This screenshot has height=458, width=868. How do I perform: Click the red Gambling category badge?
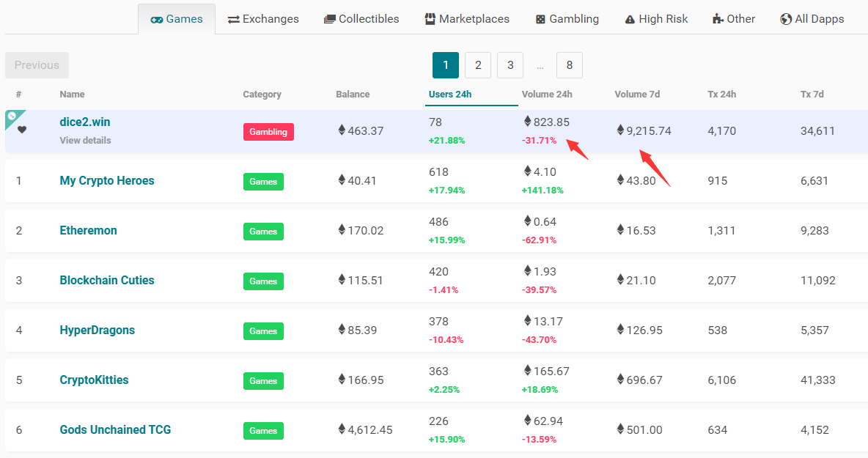[x=268, y=132]
